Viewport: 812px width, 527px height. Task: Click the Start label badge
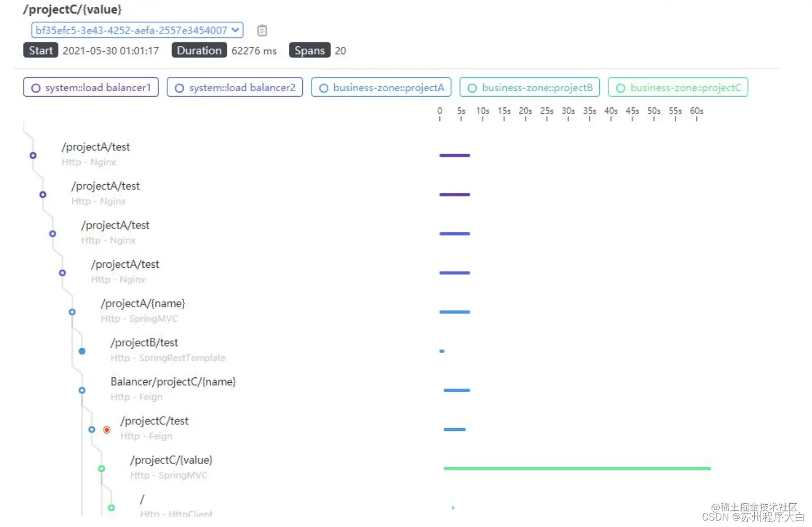40,50
